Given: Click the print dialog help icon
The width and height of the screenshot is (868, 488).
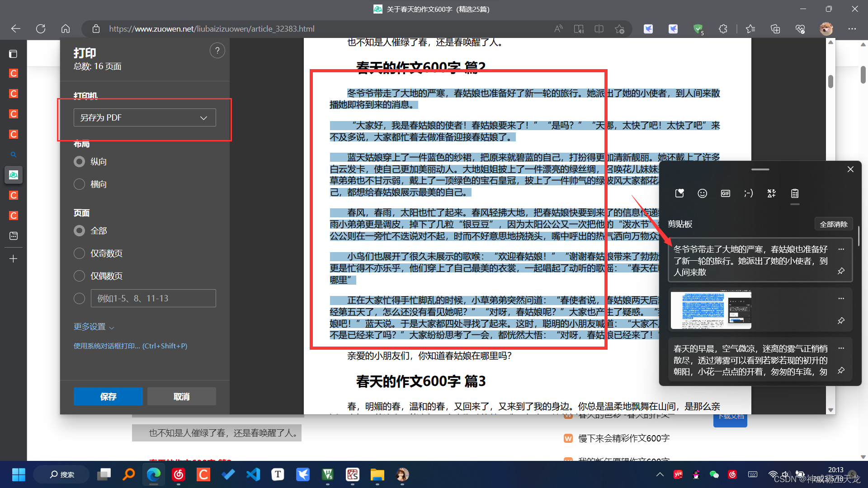Looking at the screenshot, I should pos(217,51).
